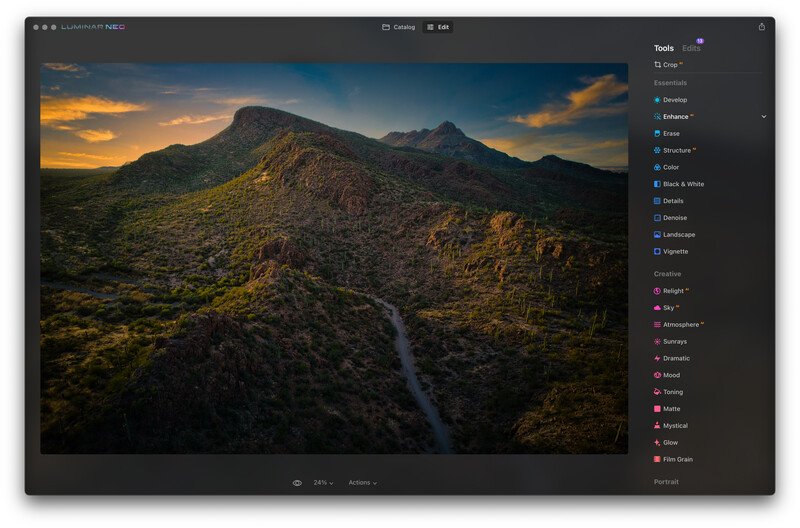Select the Film Grain tool icon
Viewport: 800px width, 528px height.
(x=657, y=459)
